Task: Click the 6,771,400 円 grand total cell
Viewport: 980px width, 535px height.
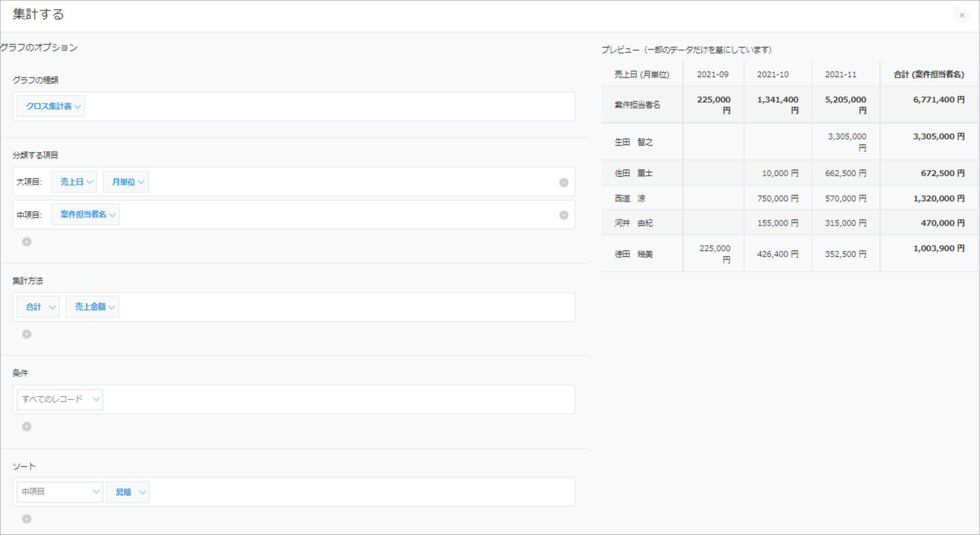Action: pyautogui.click(x=929, y=105)
